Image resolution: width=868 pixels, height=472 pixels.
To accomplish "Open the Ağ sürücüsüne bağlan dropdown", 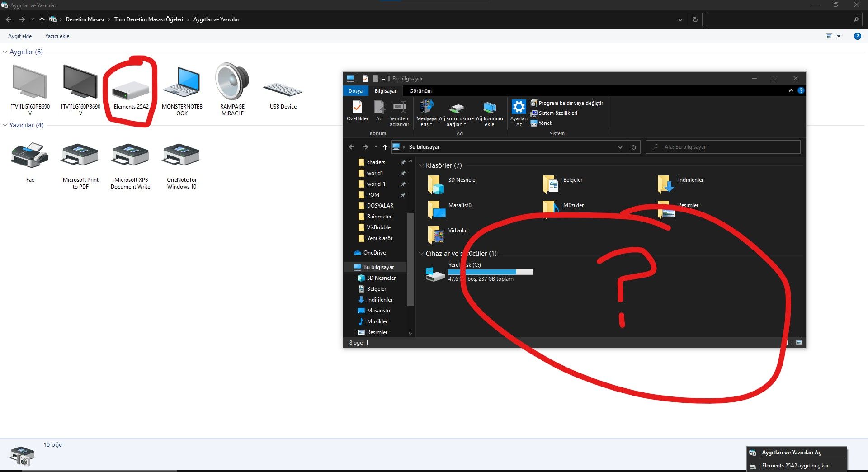I will (456, 113).
